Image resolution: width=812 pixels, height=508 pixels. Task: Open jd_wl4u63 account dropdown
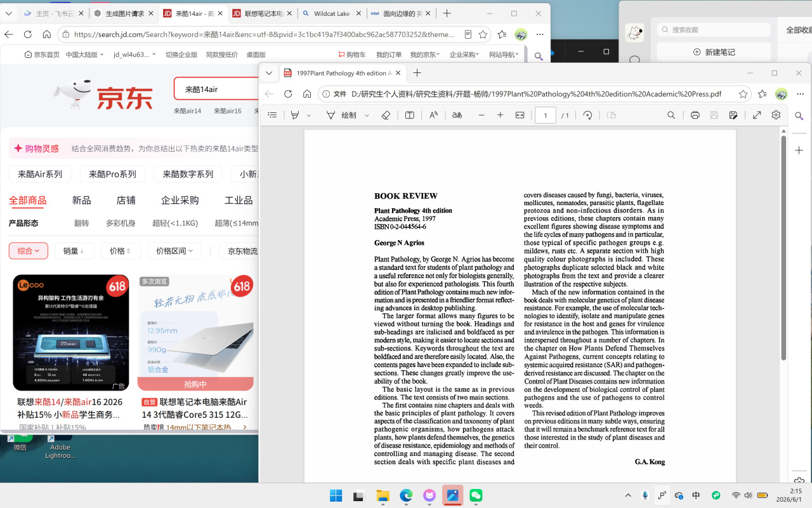134,55
